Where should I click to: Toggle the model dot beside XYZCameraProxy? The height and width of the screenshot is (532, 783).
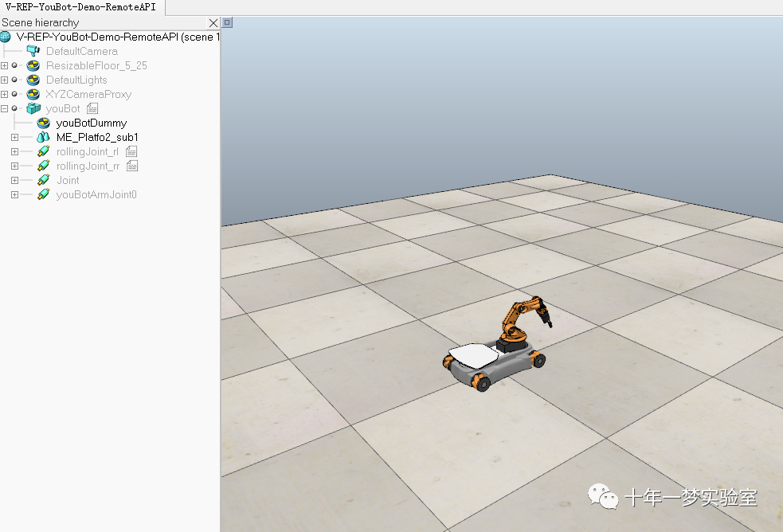[14, 94]
